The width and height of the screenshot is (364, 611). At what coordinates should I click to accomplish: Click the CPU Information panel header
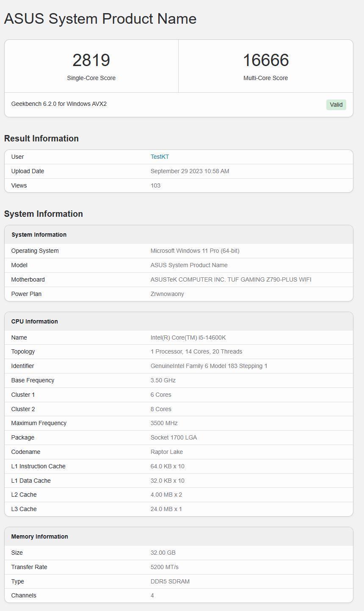click(35, 321)
